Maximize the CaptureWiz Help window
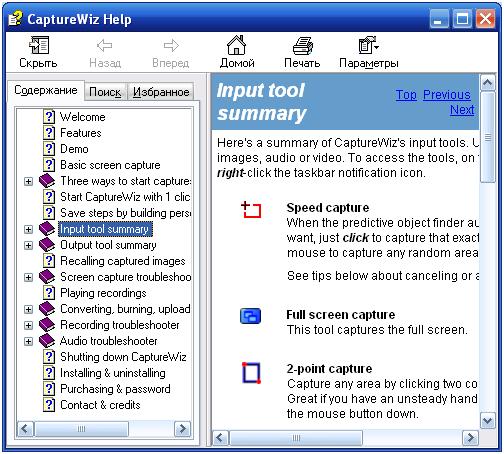 tap(462, 19)
